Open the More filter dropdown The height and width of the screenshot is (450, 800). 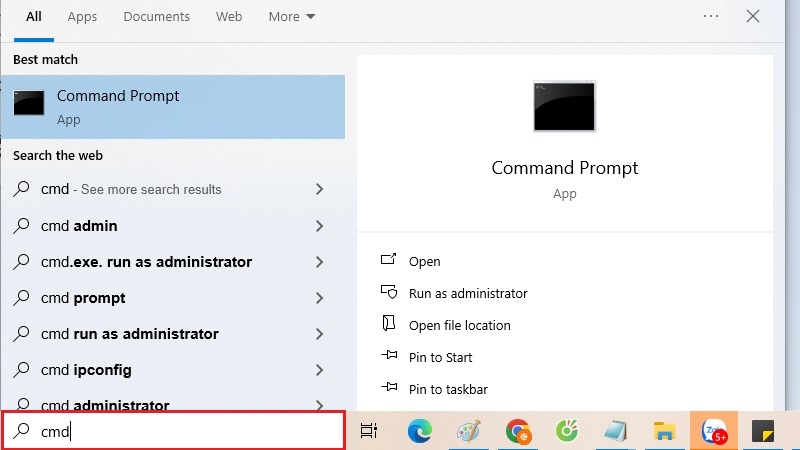(x=292, y=17)
